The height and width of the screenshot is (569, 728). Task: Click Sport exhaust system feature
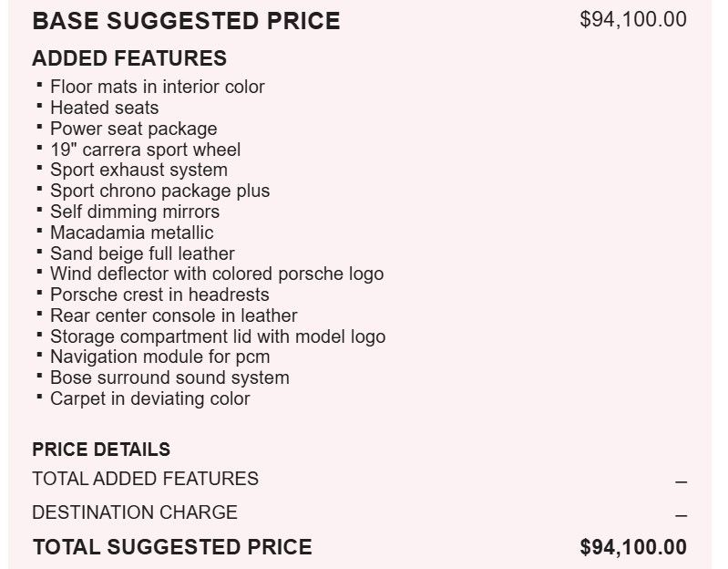138,170
